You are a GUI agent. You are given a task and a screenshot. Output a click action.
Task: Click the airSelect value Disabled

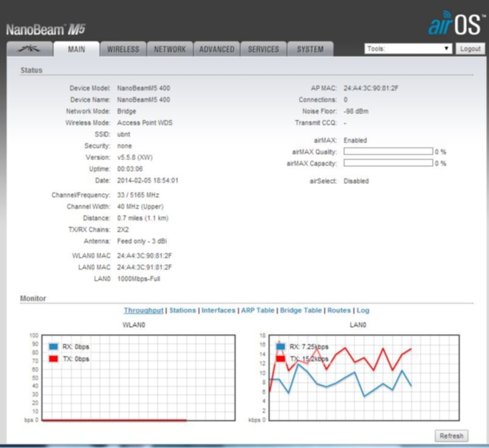(356, 181)
